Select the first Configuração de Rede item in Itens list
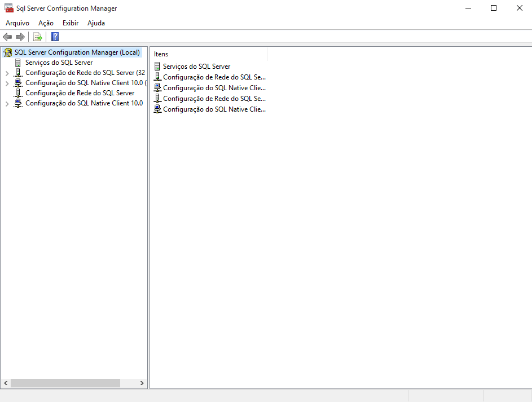The image size is (532, 402). [x=214, y=77]
